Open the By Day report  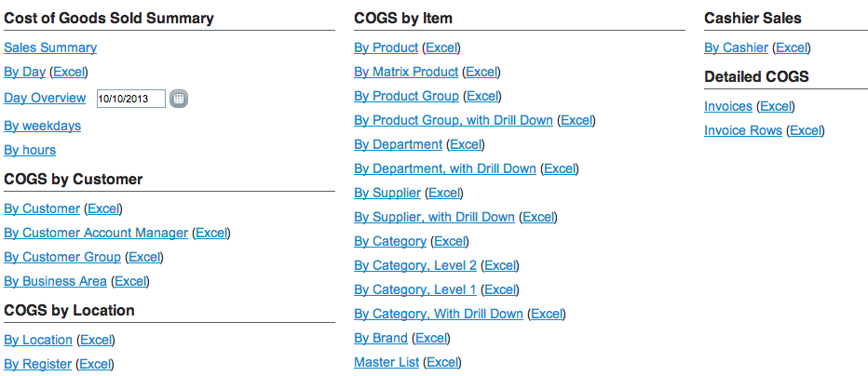pos(25,72)
